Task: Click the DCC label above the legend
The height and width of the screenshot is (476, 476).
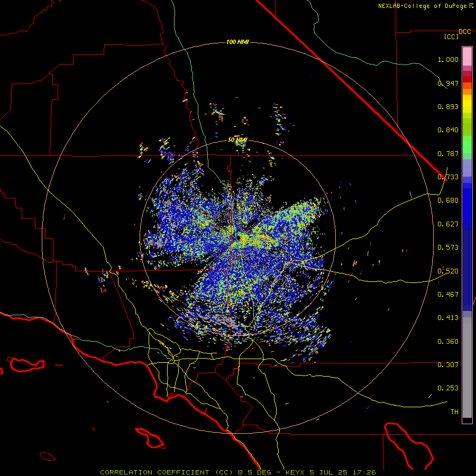Action: 464,32
